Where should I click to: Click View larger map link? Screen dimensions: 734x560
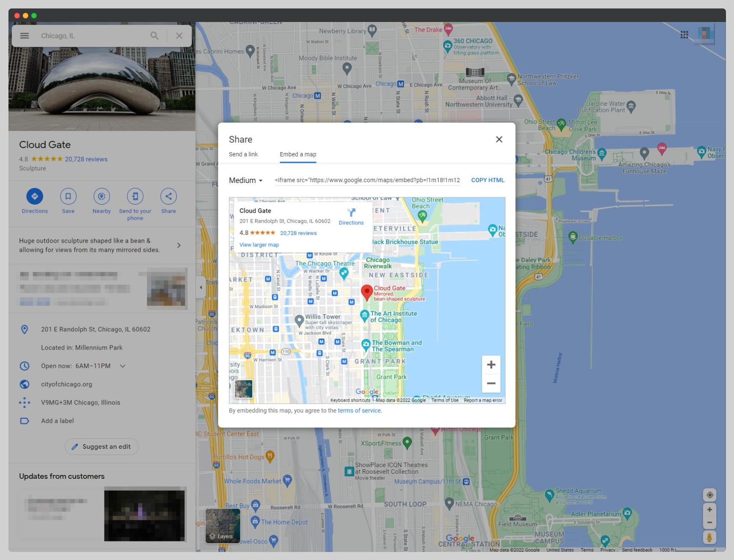[259, 245]
